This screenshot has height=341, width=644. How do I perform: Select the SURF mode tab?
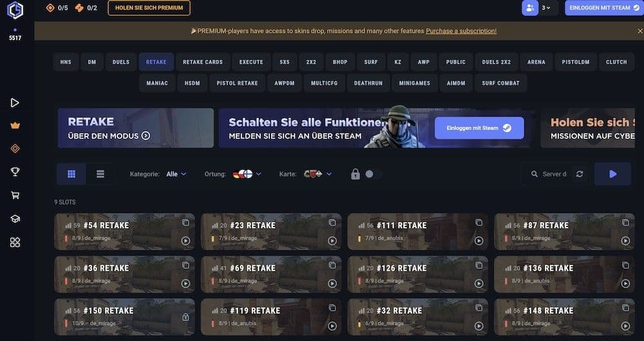[x=371, y=62]
